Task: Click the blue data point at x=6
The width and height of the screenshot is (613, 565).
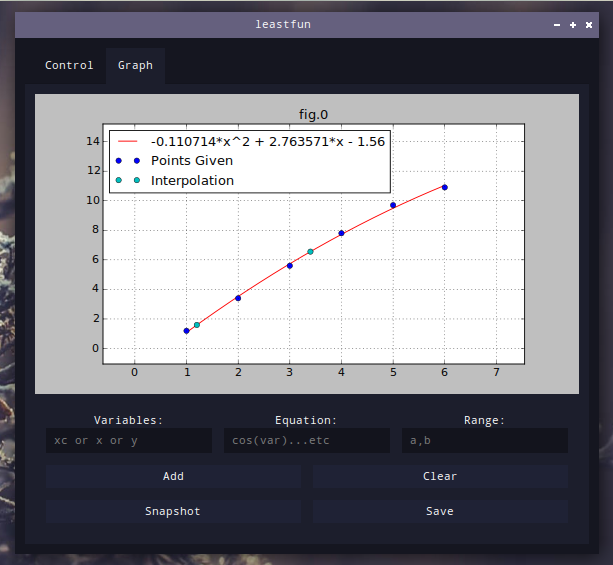Action: click(x=445, y=187)
